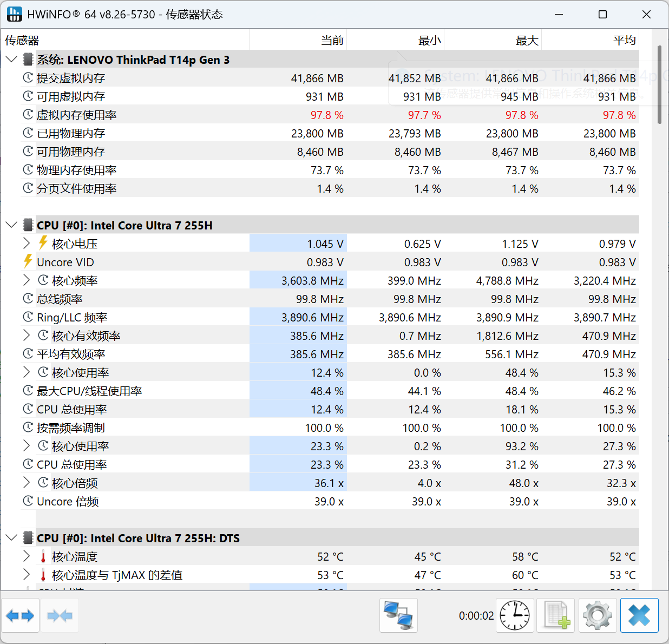Expand the 核心频率 row
Viewport: 669px width, 644px height.
27,280
